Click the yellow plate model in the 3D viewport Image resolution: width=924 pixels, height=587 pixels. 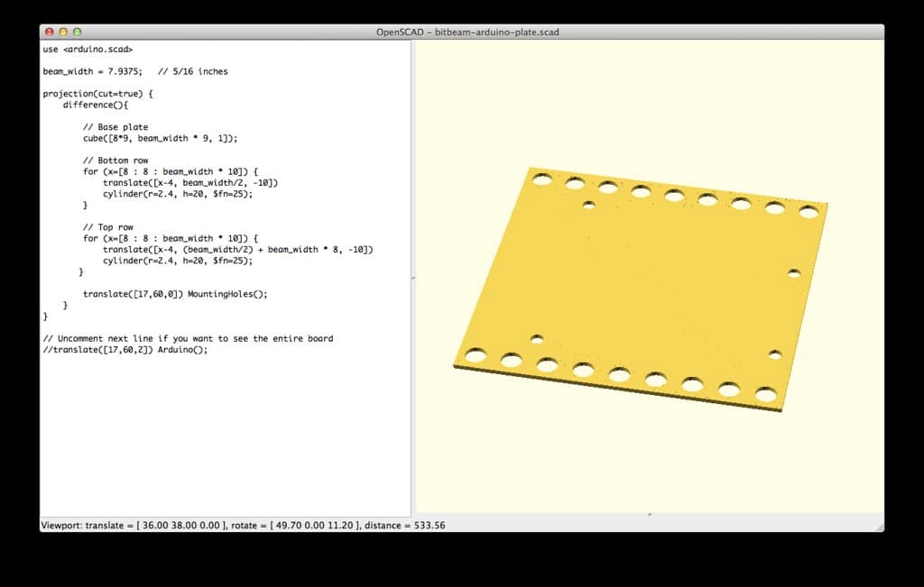tap(641, 289)
